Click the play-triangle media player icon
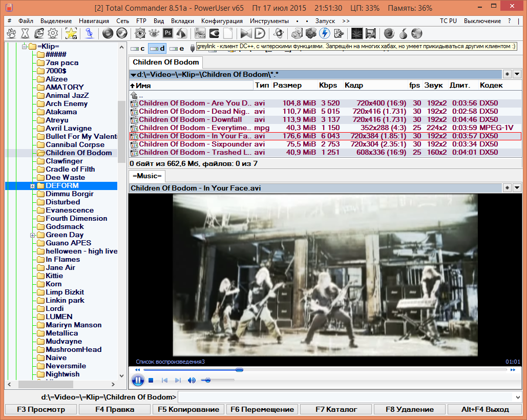 [x=260, y=33]
